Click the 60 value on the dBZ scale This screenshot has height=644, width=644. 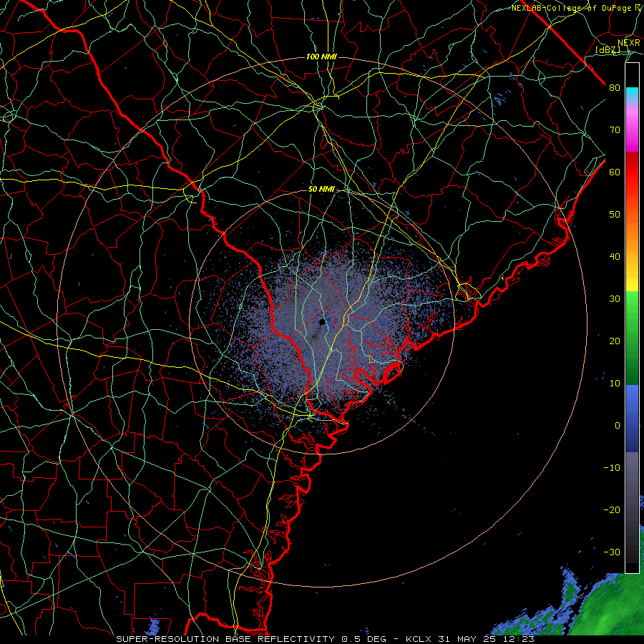coord(615,172)
